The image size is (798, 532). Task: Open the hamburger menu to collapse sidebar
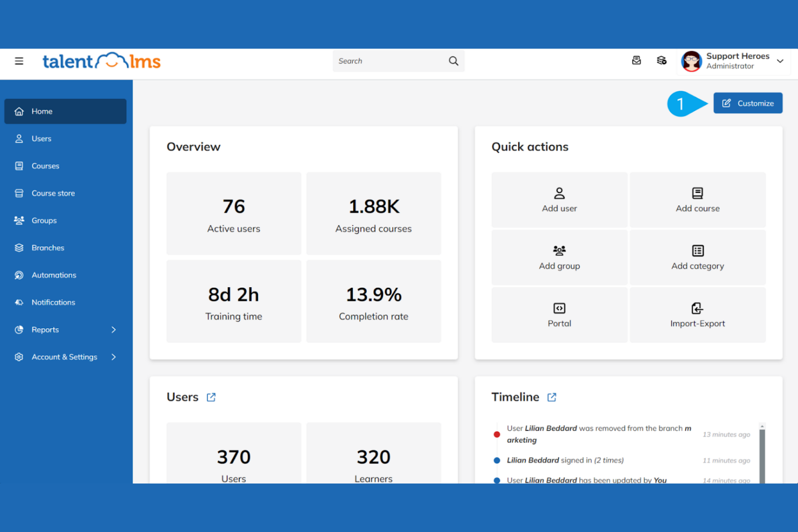tap(19, 61)
